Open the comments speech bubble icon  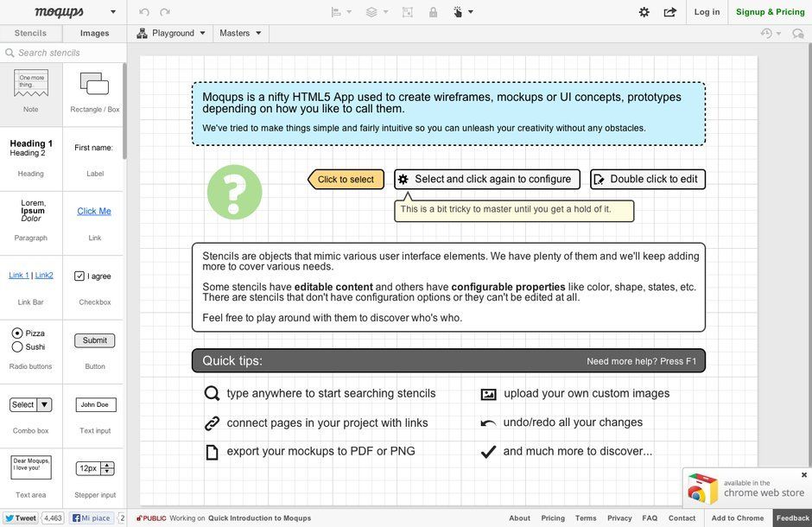(x=798, y=34)
